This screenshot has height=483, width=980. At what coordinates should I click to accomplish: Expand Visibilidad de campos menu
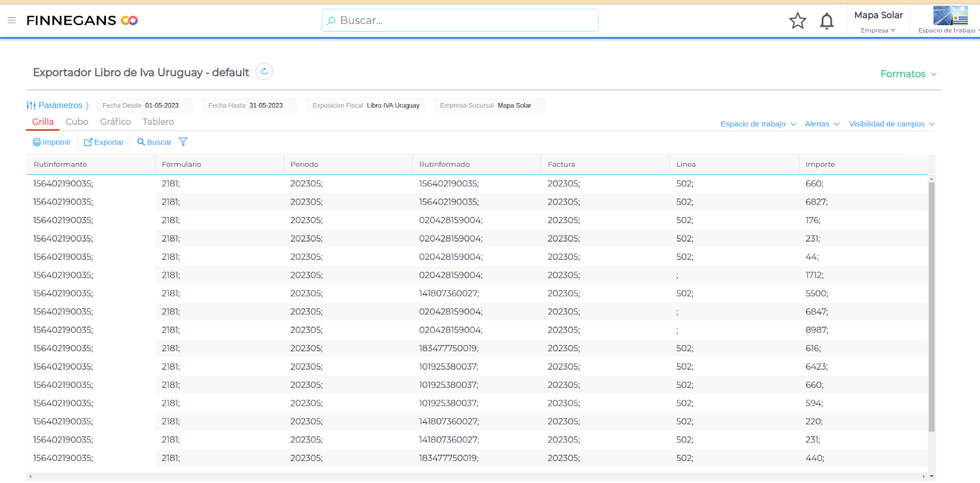[x=891, y=124]
